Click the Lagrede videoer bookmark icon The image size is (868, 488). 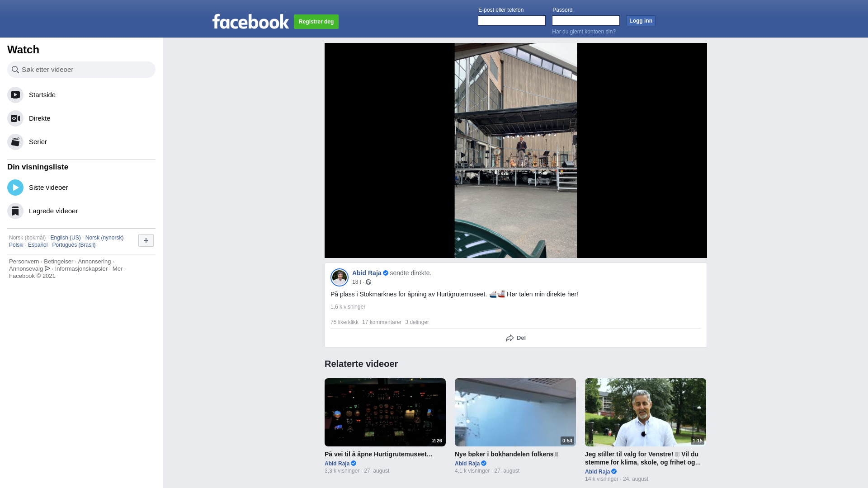pyautogui.click(x=15, y=211)
